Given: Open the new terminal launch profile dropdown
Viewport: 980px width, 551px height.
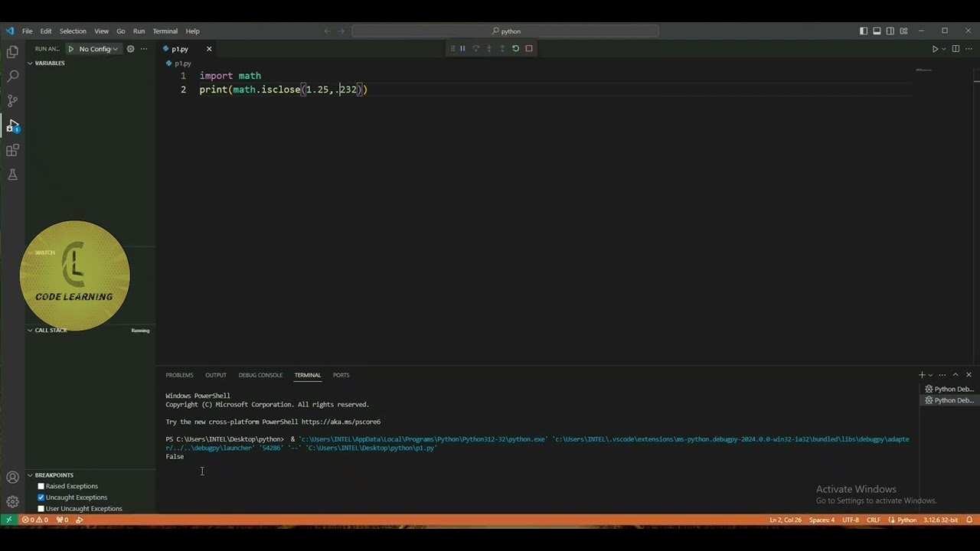Looking at the screenshot, I should pos(931,375).
